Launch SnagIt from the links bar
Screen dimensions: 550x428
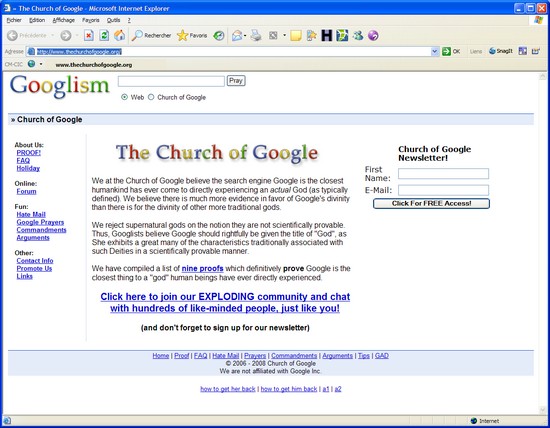coord(501,51)
